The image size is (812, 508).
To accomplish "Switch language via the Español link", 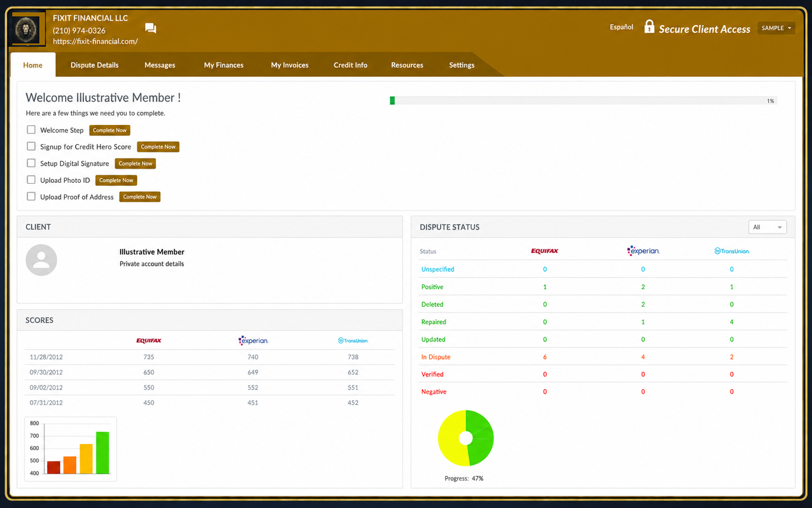I will (x=622, y=27).
